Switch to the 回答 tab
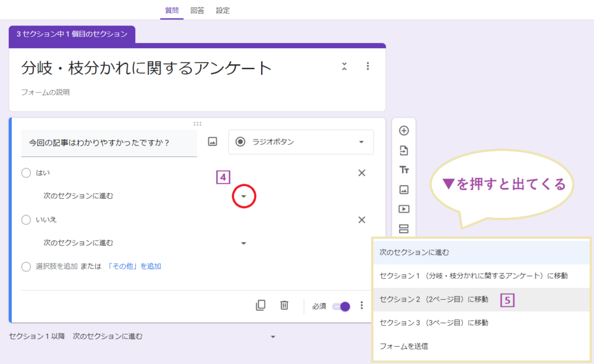Image resolution: width=594 pixels, height=364 pixels. pyautogui.click(x=197, y=10)
